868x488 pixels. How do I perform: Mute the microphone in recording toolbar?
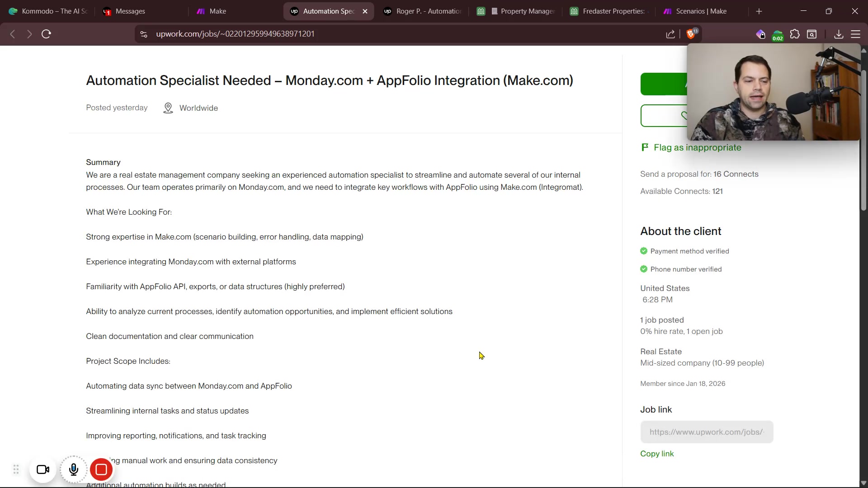coord(74,470)
